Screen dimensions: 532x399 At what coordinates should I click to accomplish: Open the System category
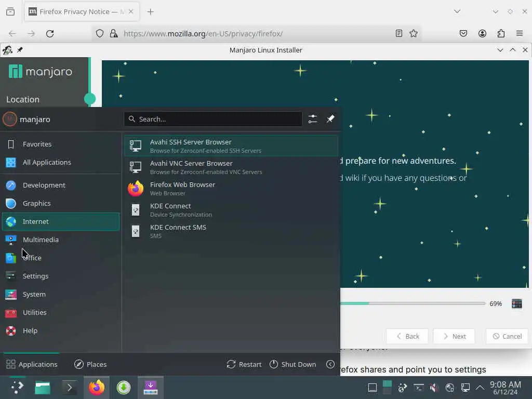pos(61,295)
